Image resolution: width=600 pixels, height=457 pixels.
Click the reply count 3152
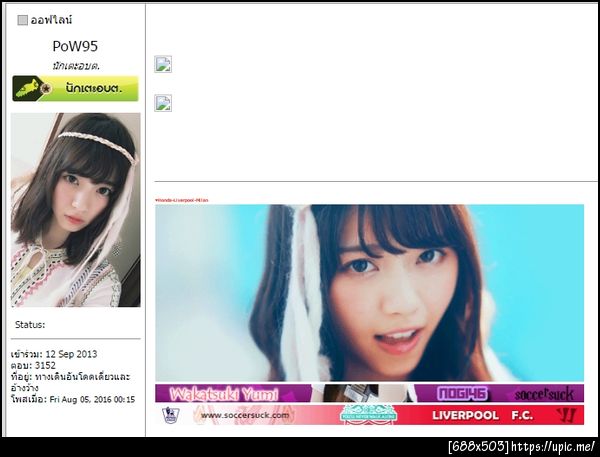[45, 366]
